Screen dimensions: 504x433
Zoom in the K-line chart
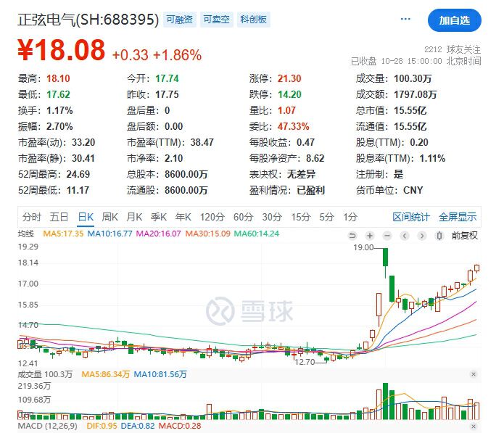[x=369, y=235]
